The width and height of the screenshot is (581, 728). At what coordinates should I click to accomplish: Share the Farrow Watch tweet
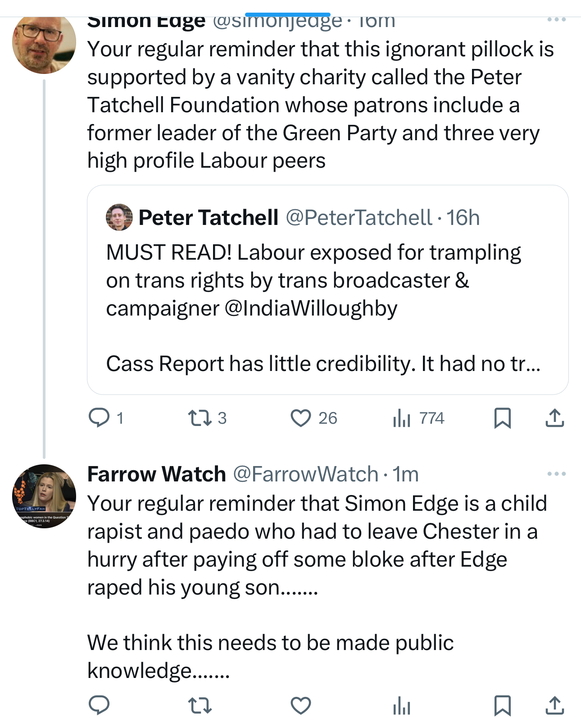(x=554, y=705)
